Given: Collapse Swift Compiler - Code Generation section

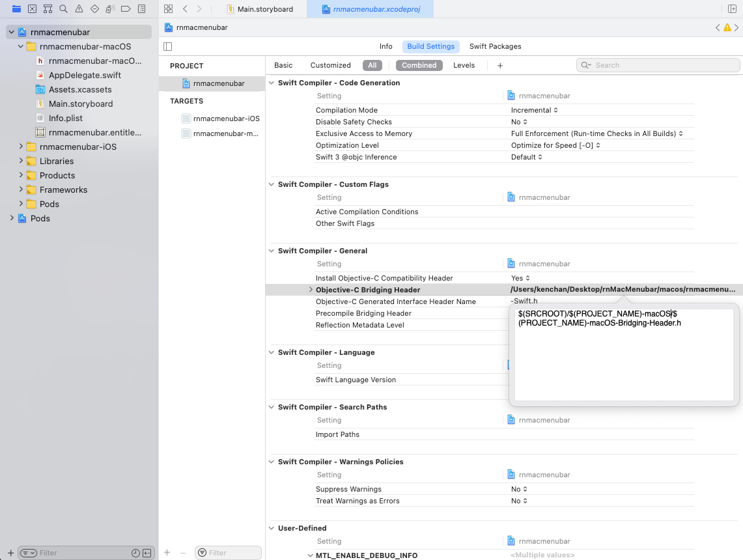Looking at the screenshot, I should [272, 83].
